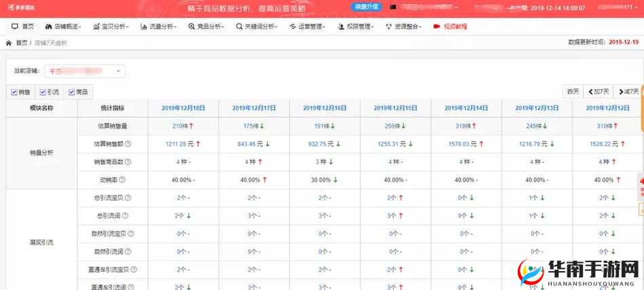Click the 首页 monitor icon in navigation
This screenshot has height=290, width=644.
point(15,26)
